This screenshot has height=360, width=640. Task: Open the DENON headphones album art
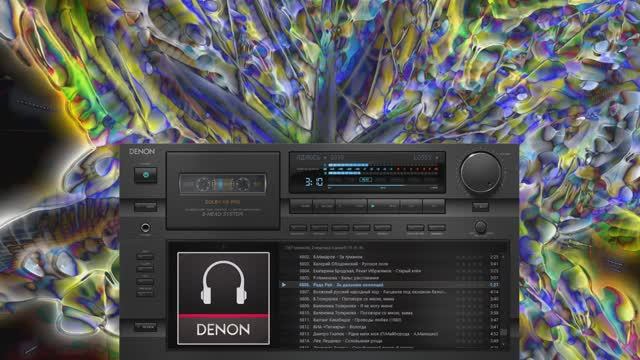(223, 298)
